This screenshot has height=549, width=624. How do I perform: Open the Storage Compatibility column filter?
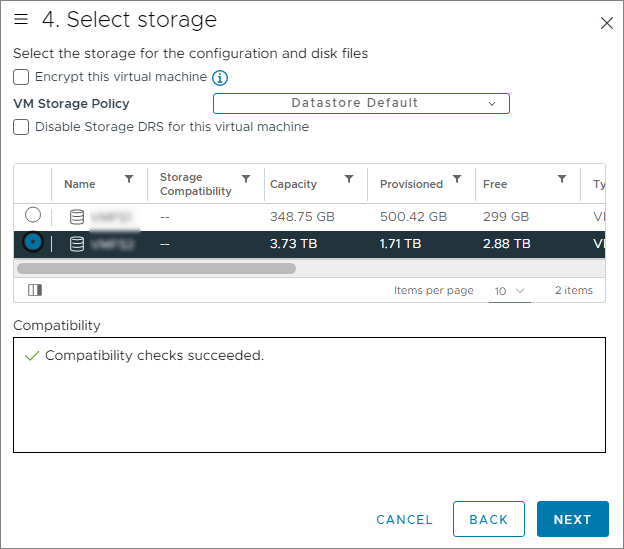point(247,180)
